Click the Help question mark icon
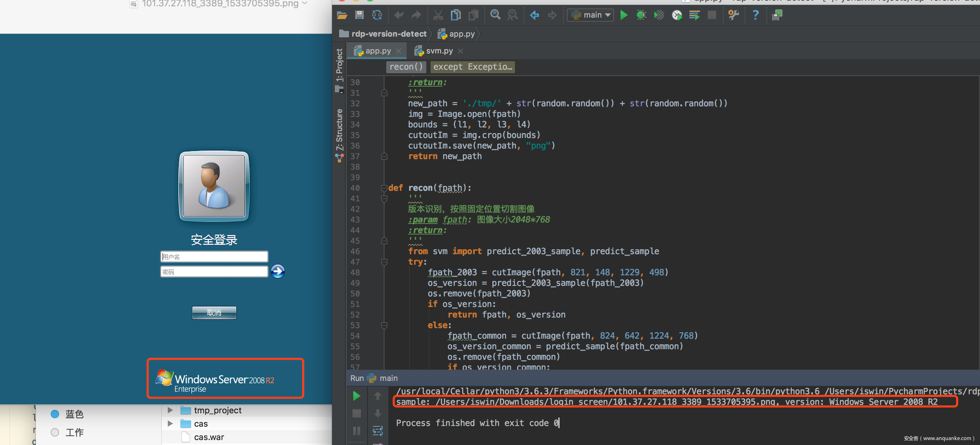This screenshot has height=445, width=980. [x=756, y=15]
